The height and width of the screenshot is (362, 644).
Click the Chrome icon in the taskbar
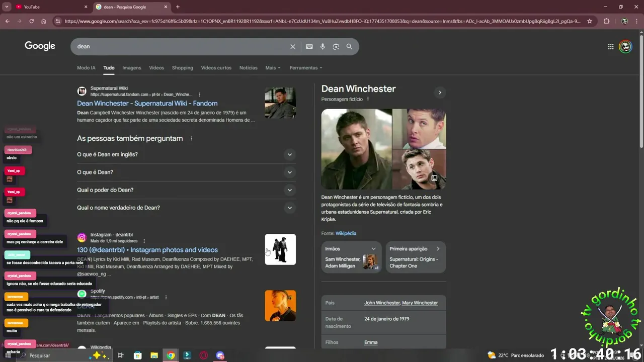click(171, 355)
